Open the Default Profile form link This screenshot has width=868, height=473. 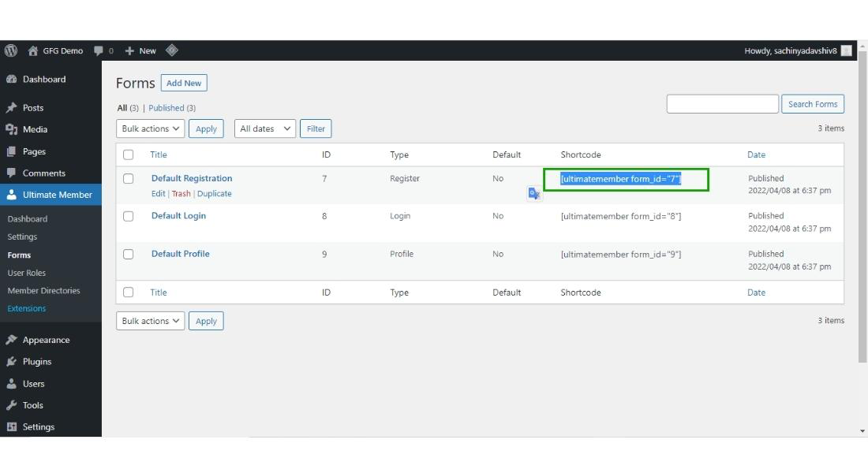pos(181,253)
